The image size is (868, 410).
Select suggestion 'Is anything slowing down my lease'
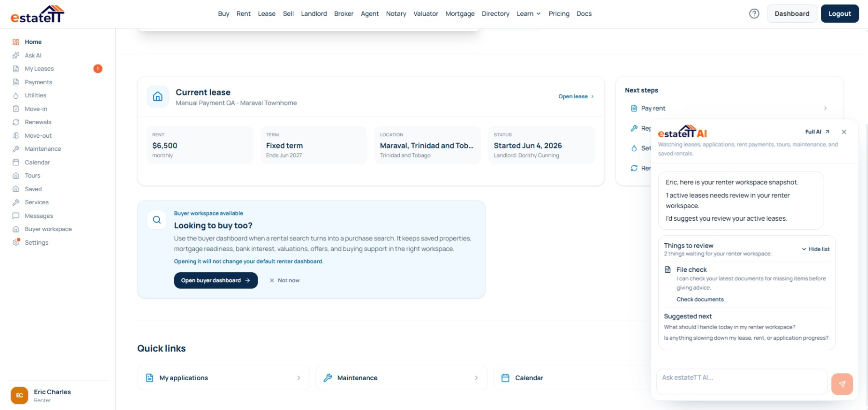click(x=746, y=338)
